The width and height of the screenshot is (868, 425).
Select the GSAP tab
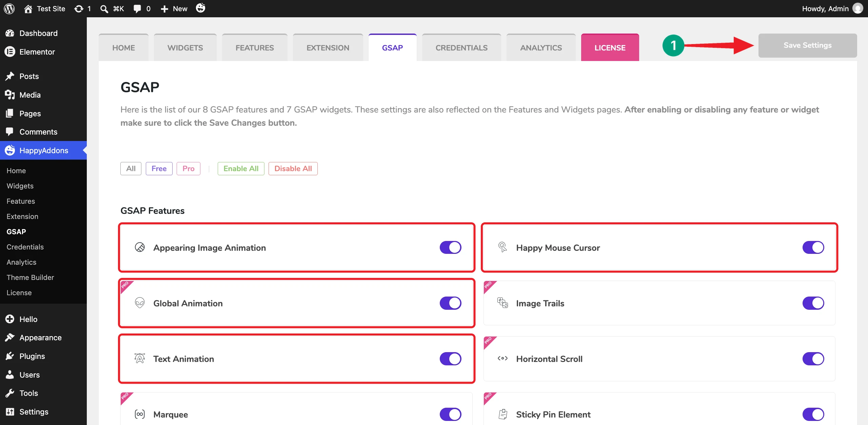point(393,47)
